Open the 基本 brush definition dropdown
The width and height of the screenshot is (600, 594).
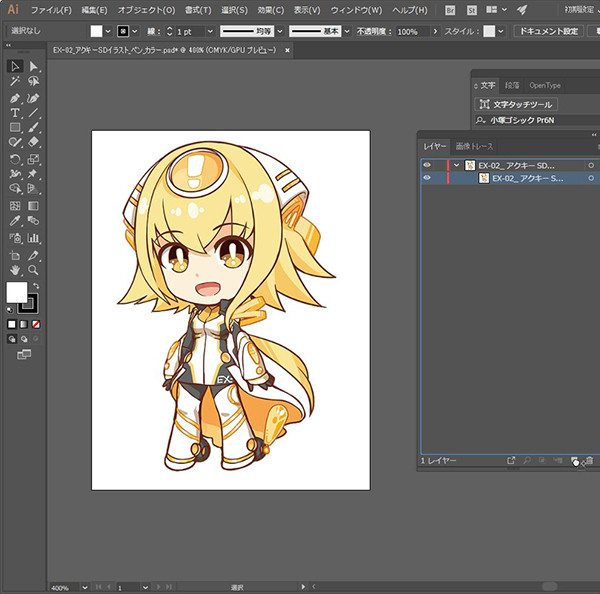(x=347, y=31)
